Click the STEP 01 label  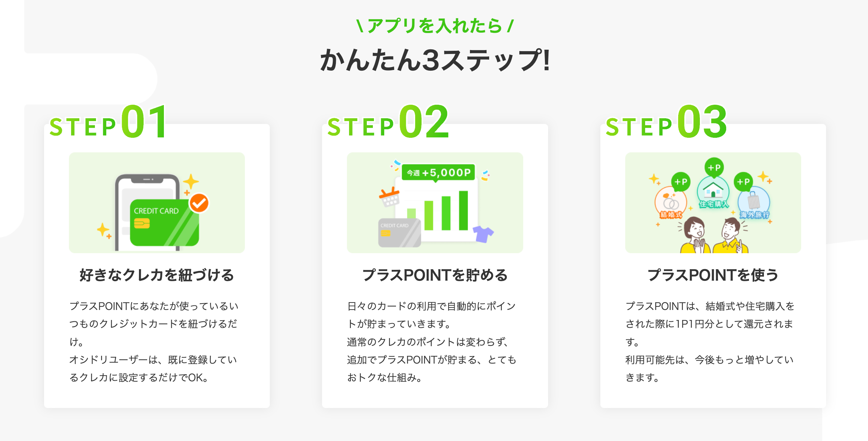click(x=108, y=123)
